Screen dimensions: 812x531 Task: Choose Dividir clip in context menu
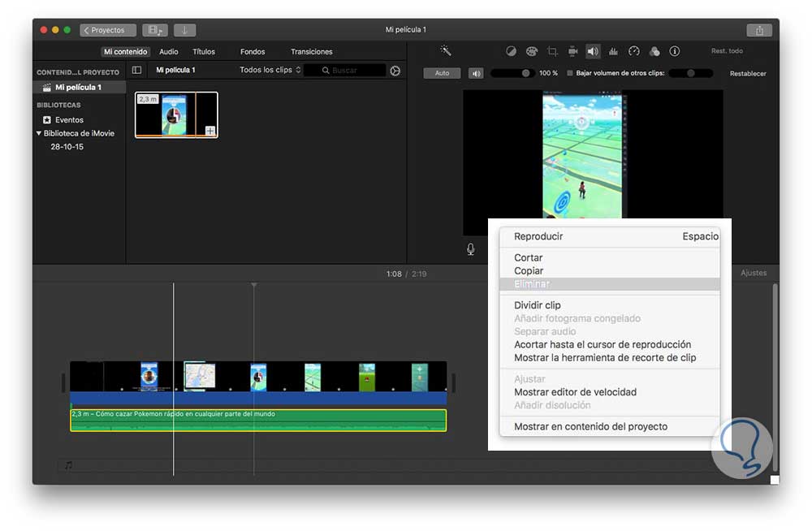pyautogui.click(x=610, y=305)
